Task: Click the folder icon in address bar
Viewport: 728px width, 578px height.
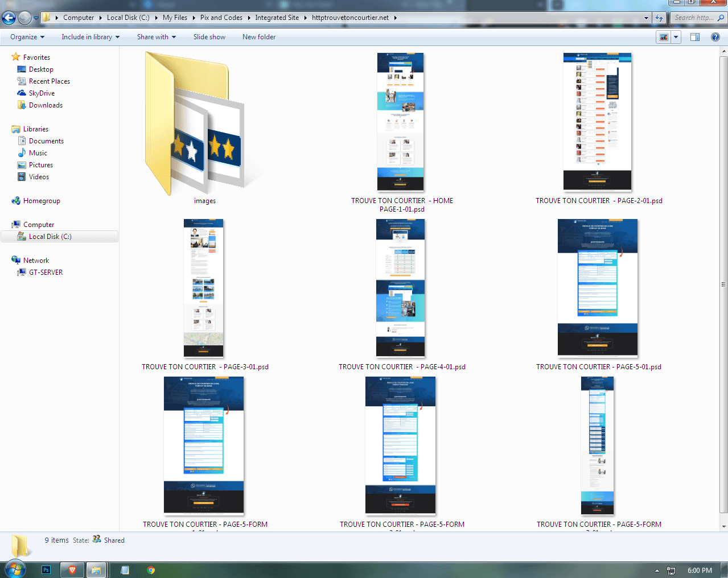Action: 47,18
